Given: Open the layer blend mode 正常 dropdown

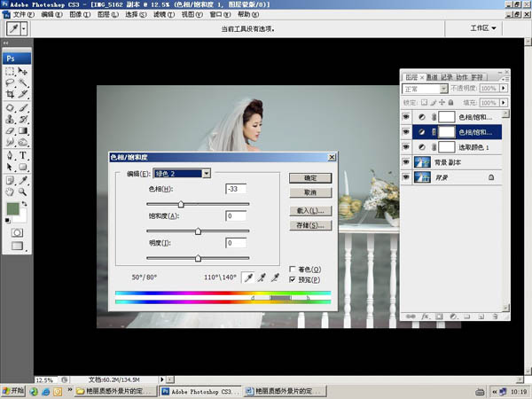Looking at the screenshot, I should click(x=424, y=89).
